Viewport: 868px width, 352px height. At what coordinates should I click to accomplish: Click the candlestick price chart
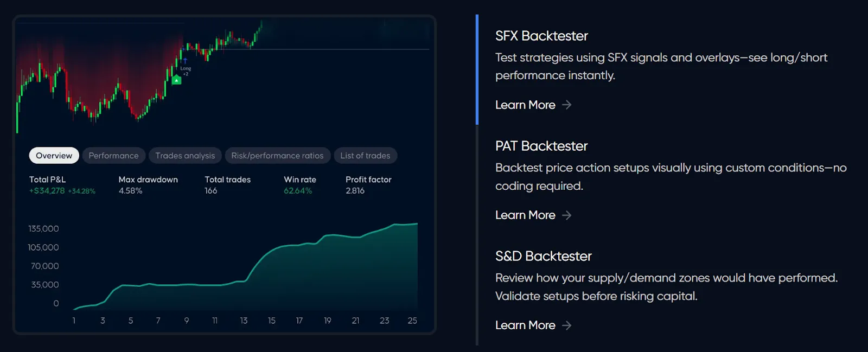(x=223, y=76)
